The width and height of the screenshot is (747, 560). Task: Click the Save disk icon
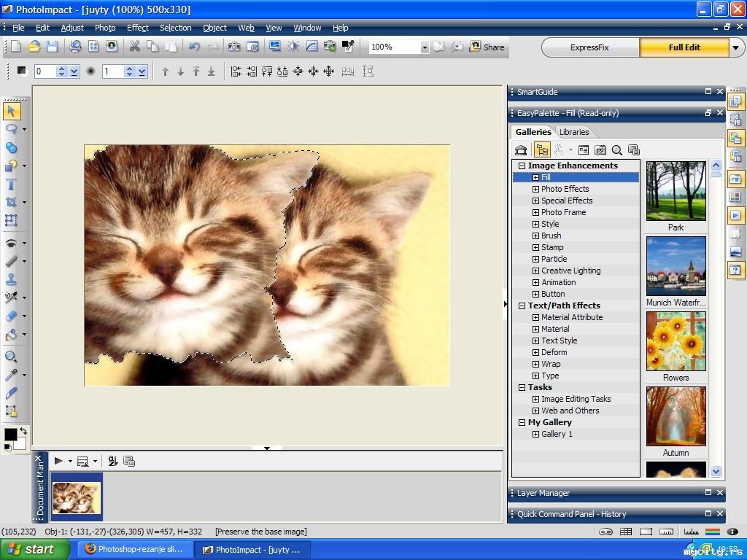click(52, 47)
